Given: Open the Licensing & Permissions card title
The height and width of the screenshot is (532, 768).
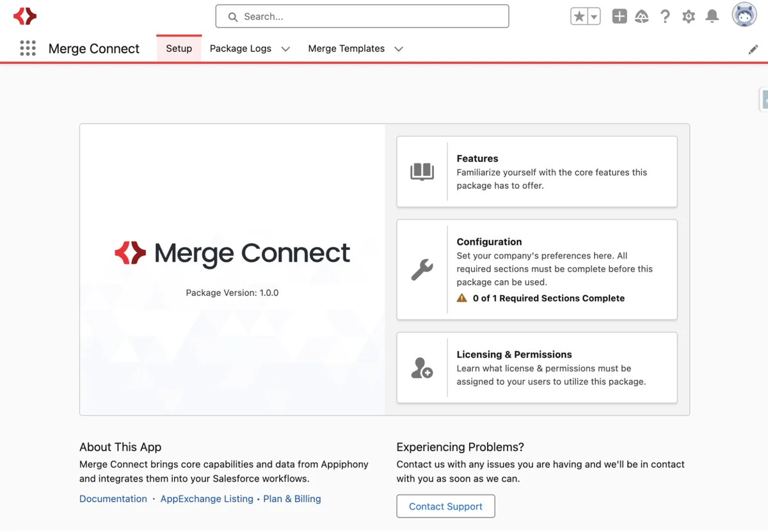Looking at the screenshot, I should tap(514, 354).
